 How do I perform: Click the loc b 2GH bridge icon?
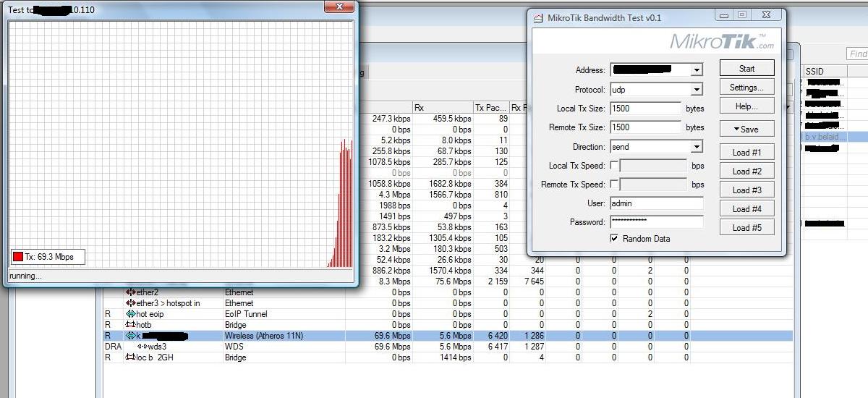click(131, 357)
